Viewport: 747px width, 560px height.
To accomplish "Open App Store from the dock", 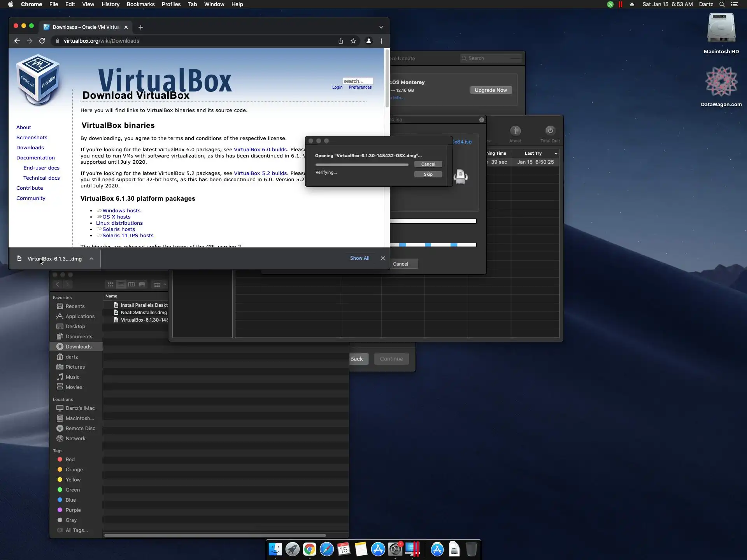I will [378, 549].
